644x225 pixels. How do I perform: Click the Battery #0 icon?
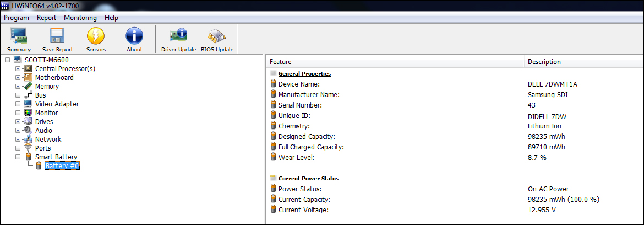click(x=39, y=166)
